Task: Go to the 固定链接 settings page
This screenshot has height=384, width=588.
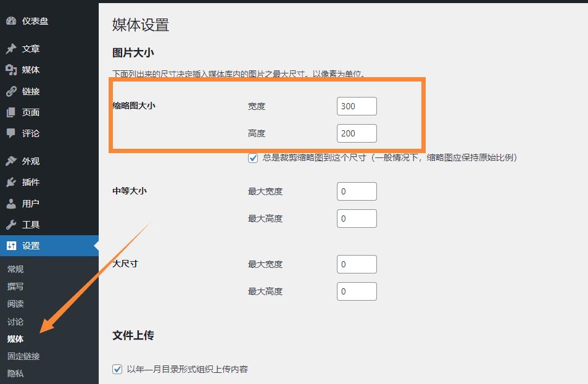Action: pyautogui.click(x=23, y=356)
